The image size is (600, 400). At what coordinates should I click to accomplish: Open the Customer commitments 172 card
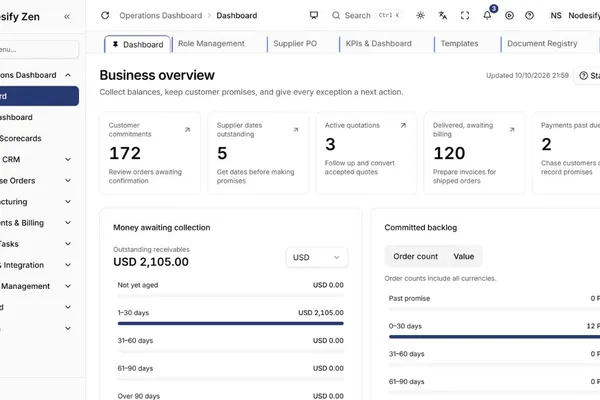150,153
